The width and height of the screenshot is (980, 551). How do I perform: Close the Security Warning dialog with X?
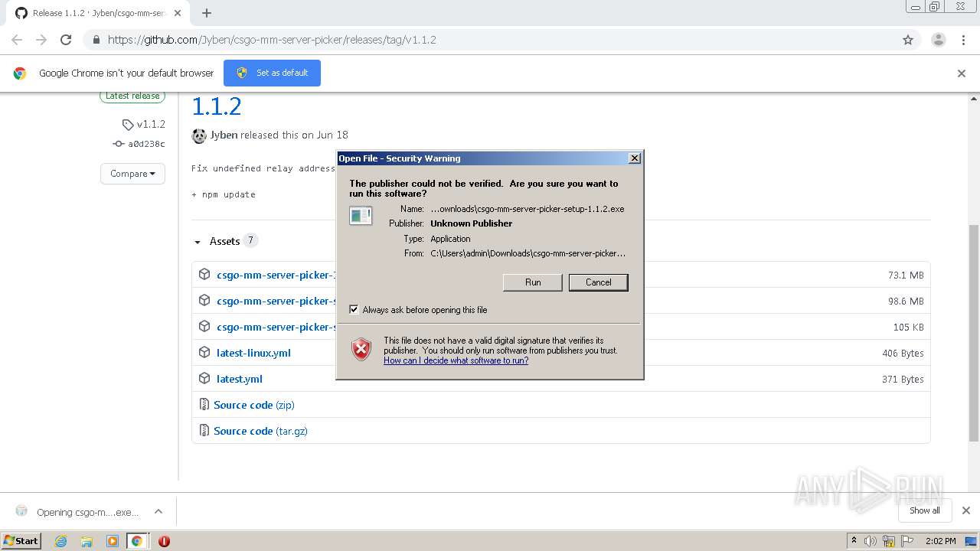(634, 158)
